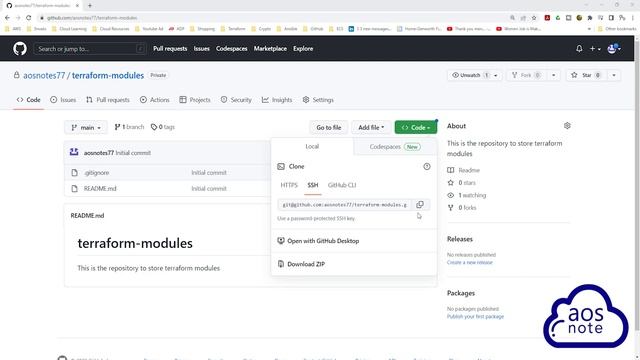The height and width of the screenshot is (360, 640).
Task: Reload the page with refresh icon
Action: (29, 18)
